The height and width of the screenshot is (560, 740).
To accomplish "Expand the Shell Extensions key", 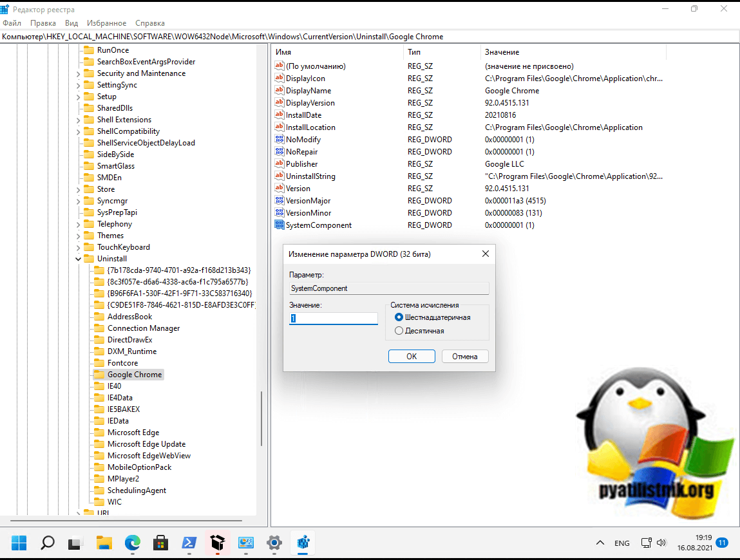I will [x=79, y=120].
